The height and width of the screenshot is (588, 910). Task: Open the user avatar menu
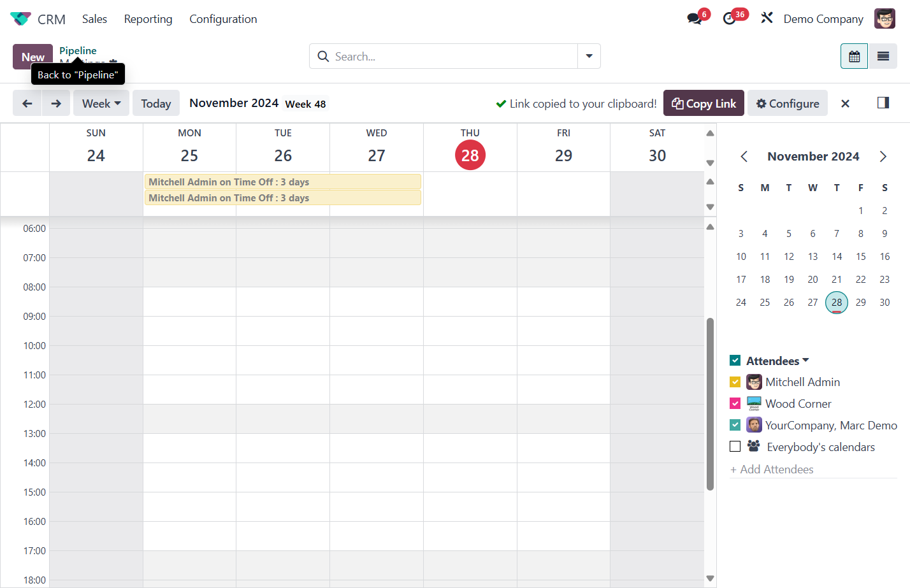point(885,18)
